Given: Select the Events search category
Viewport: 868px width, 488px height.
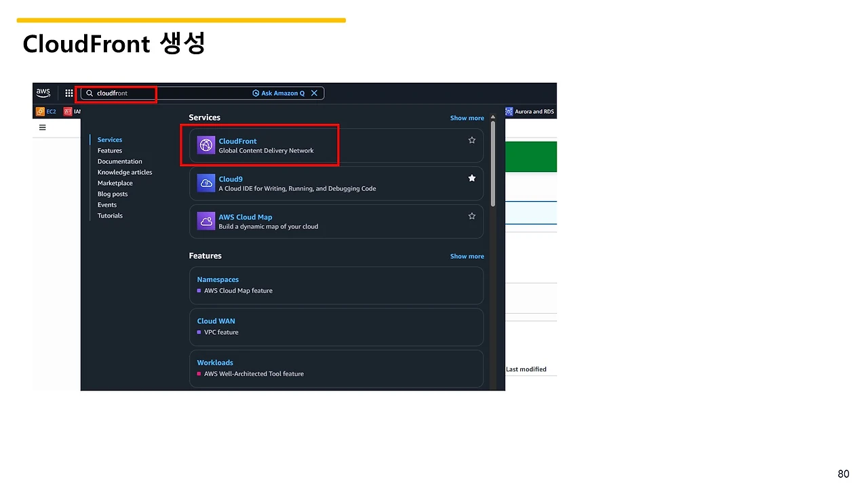Looking at the screenshot, I should 107,205.
